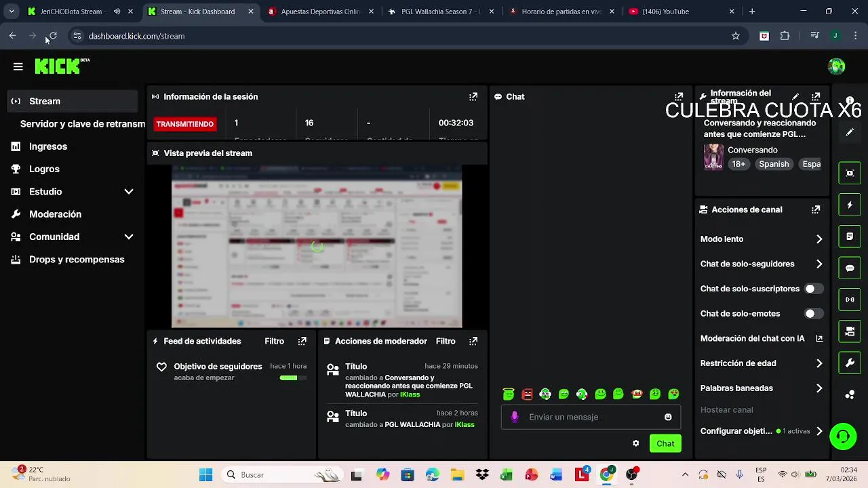
Task: Pop out the Información del stream panel
Action: [816, 97]
